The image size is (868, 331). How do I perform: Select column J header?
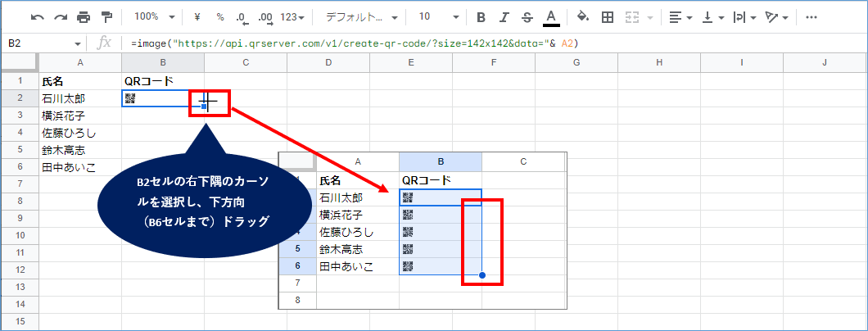point(825,62)
